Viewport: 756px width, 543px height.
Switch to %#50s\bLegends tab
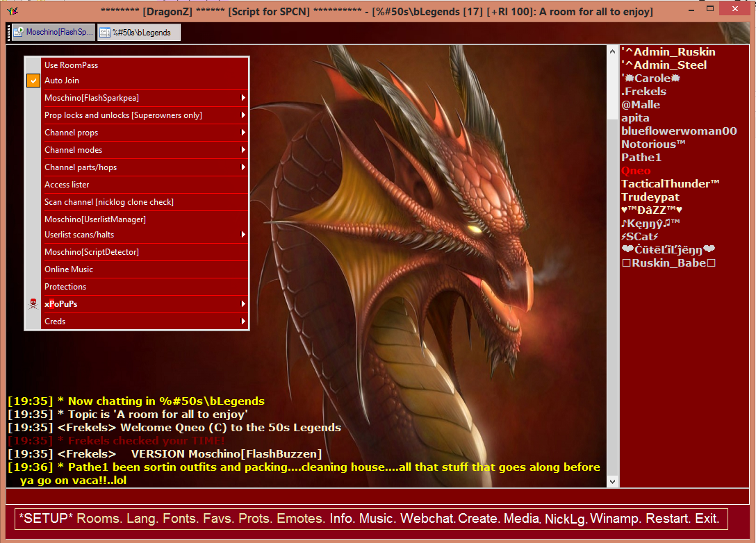point(139,32)
